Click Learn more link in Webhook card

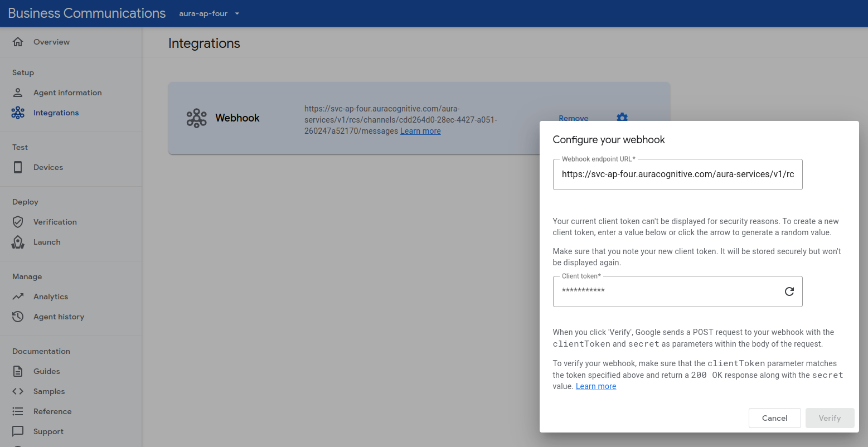(420, 131)
